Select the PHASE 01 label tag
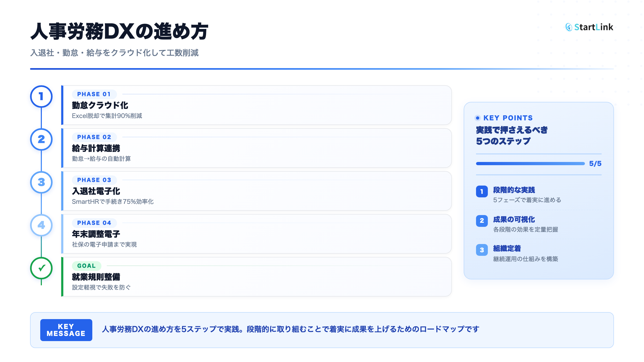Screen dimensions: 644x362 [94, 94]
